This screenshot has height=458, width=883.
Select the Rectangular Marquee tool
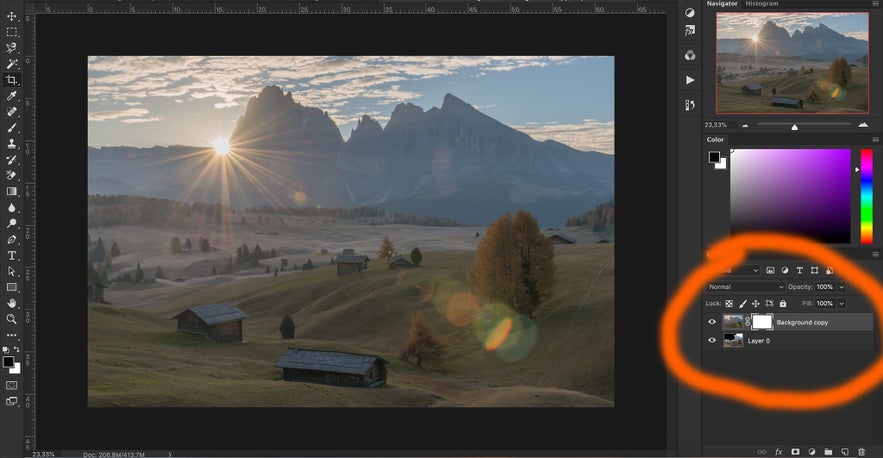11,32
